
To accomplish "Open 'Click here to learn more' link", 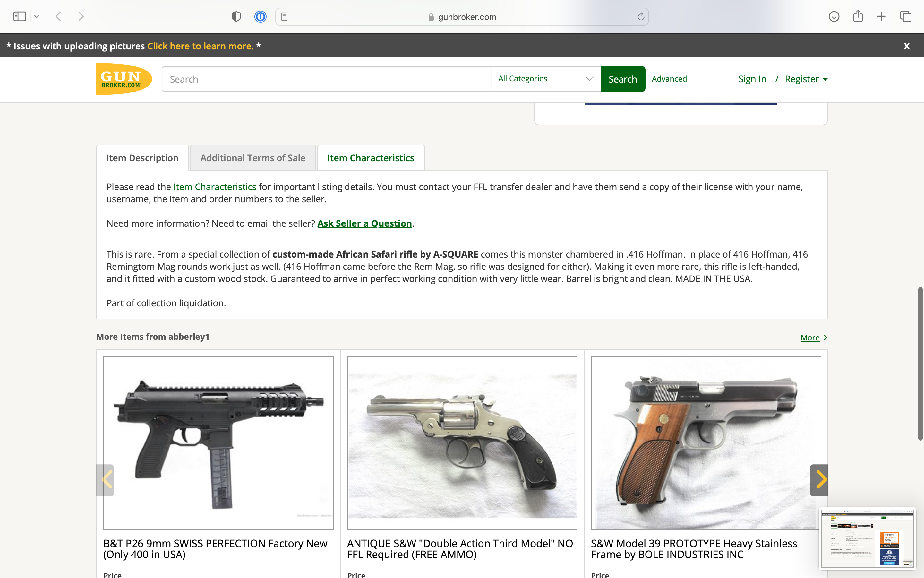I will (201, 46).
